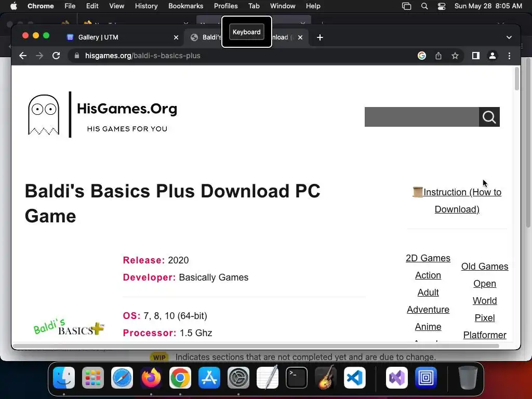Open a new tab with plus button
The width and height of the screenshot is (532, 399).
tap(320, 37)
